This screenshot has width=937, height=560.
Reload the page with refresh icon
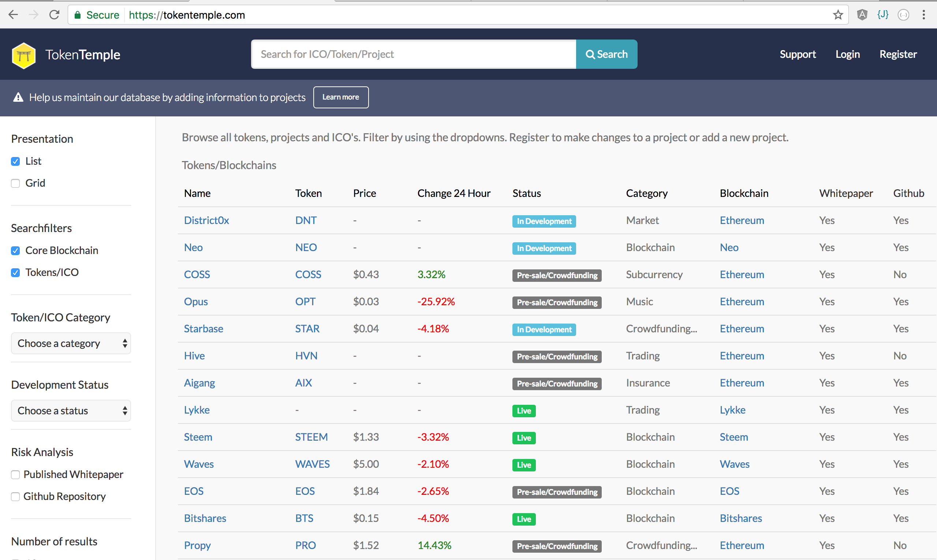[x=54, y=15]
